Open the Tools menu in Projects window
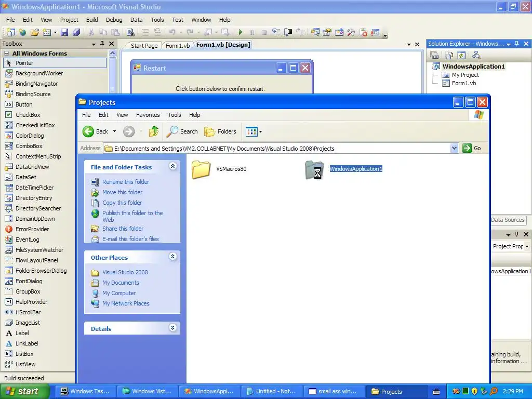The width and height of the screenshot is (532, 399). click(x=175, y=115)
